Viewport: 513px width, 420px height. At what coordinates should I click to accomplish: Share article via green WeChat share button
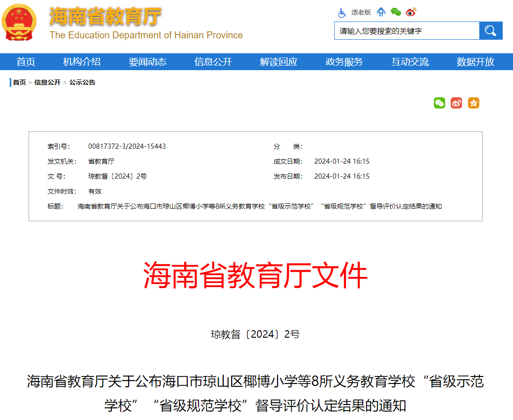pos(439,103)
